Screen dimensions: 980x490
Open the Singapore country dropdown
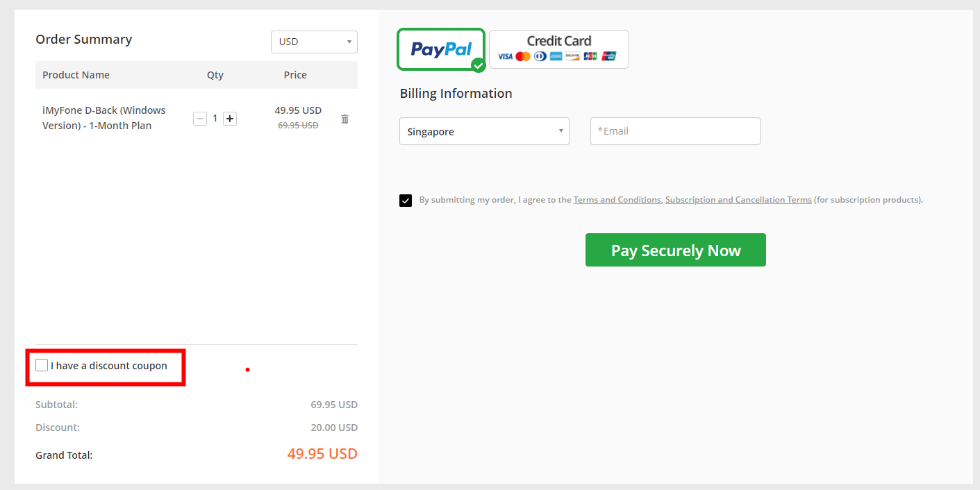(484, 131)
